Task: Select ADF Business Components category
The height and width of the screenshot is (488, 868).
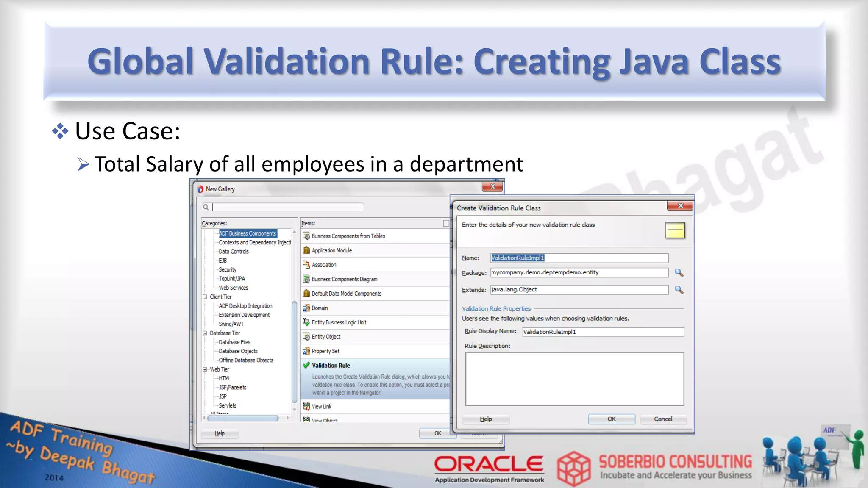Action: (248, 233)
